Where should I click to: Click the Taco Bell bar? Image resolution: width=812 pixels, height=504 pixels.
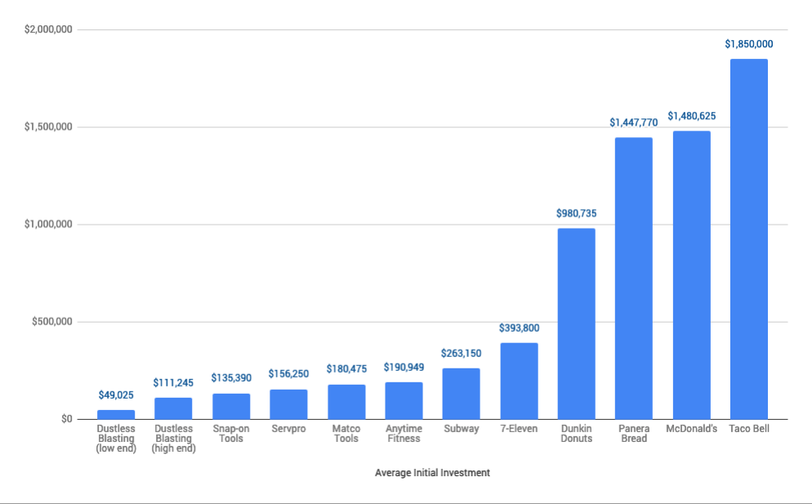[x=749, y=239]
